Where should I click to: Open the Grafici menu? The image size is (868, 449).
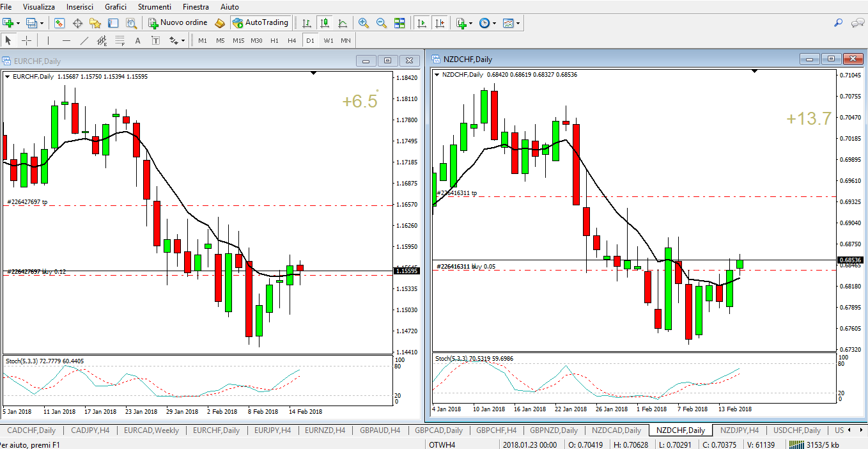click(x=116, y=6)
